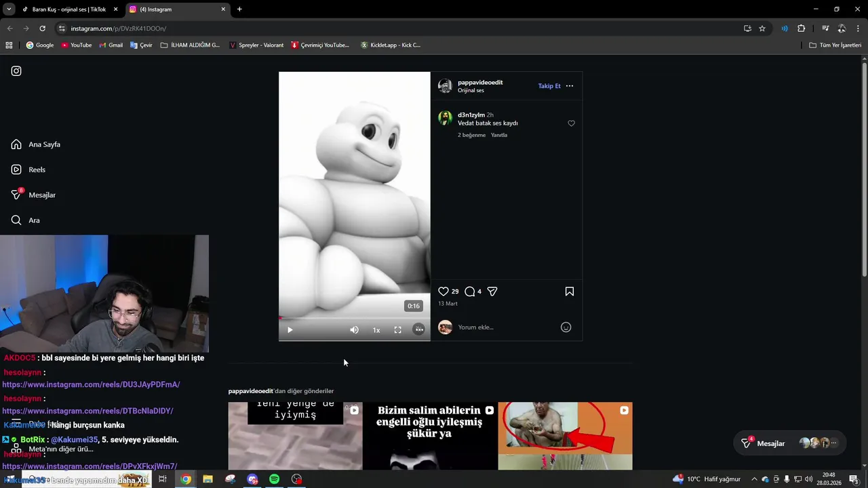Open the red arrow post thumbnail
Screen dimensions: 868x488
[x=565, y=436]
